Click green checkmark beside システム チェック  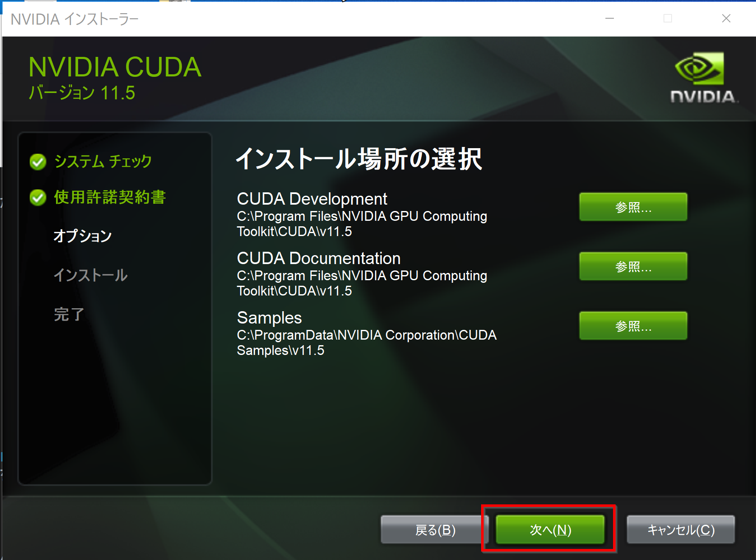click(x=38, y=162)
